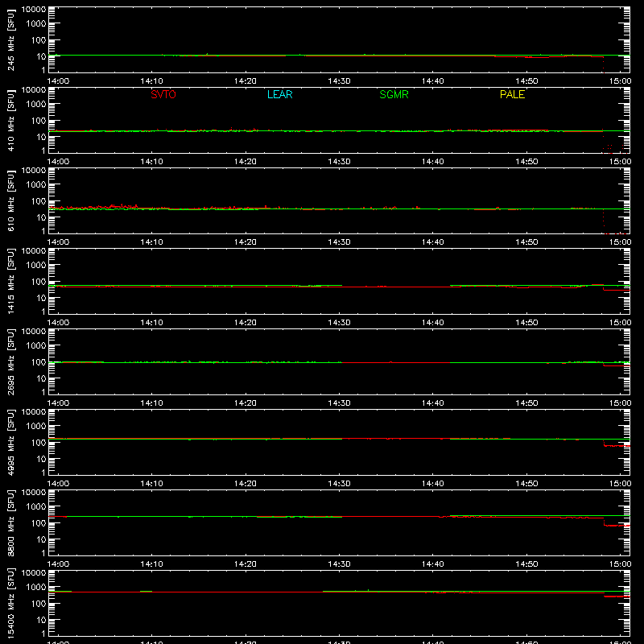This screenshot has height=644, width=644.
Task: Click the 10 tick of the 15400 MHz panel
Action: click(41, 620)
